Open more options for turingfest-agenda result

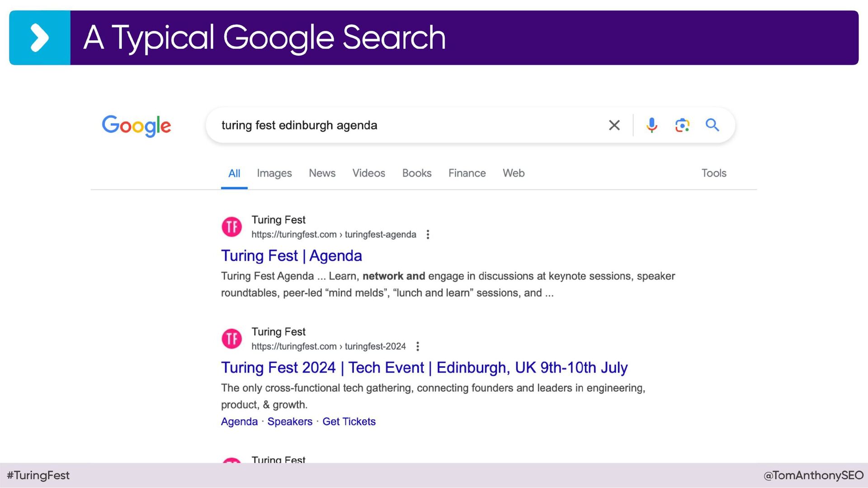click(x=428, y=235)
